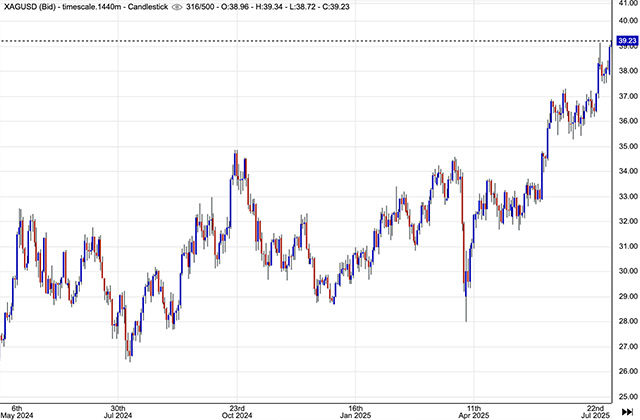The width and height of the screenshot is (640, 420).
Task: Click the 38.00 price axis label
Action: [x=627, y=71]
